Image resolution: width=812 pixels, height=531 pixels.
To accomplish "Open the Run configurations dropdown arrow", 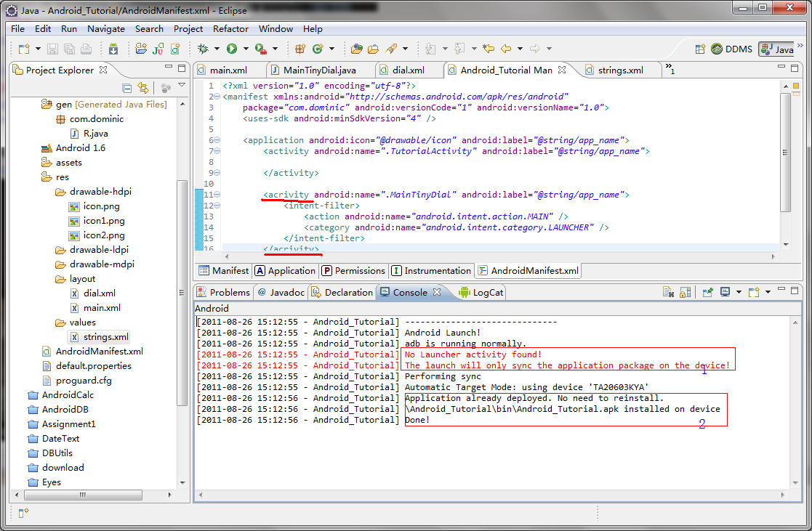I will point(246,49).
